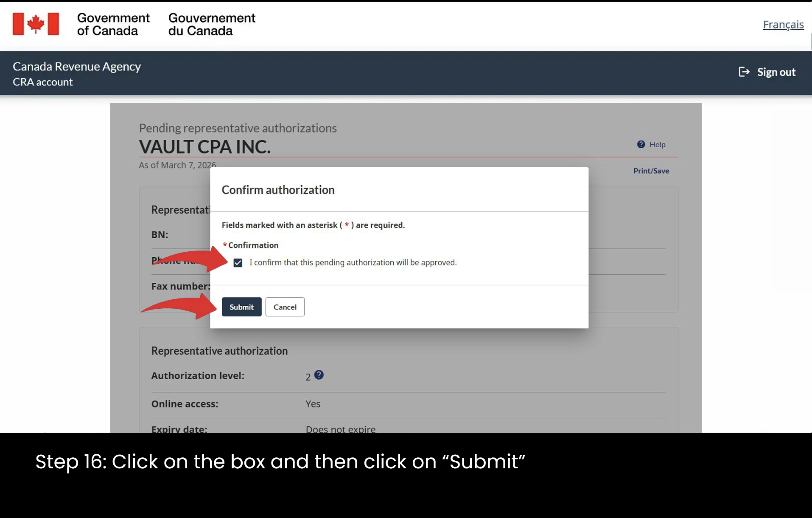The height and width of the screenshot is (518, 812).
Task: Toggle the pending authorization confirmation checkbox
Action: (x=238, y=263)
